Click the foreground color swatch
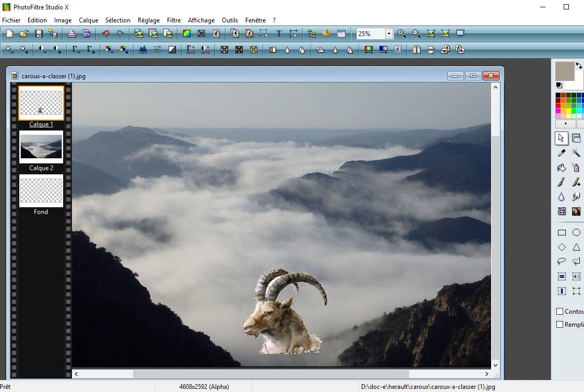 [x=565, y=70]
